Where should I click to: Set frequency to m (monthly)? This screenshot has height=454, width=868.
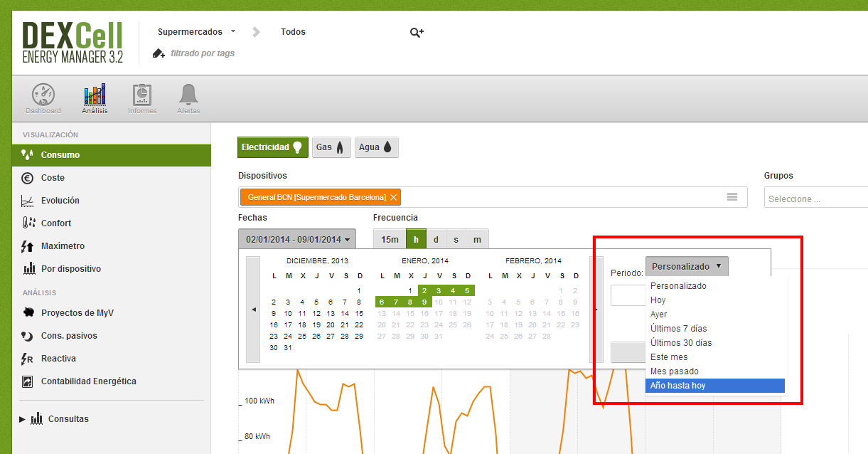click(477, 240)
